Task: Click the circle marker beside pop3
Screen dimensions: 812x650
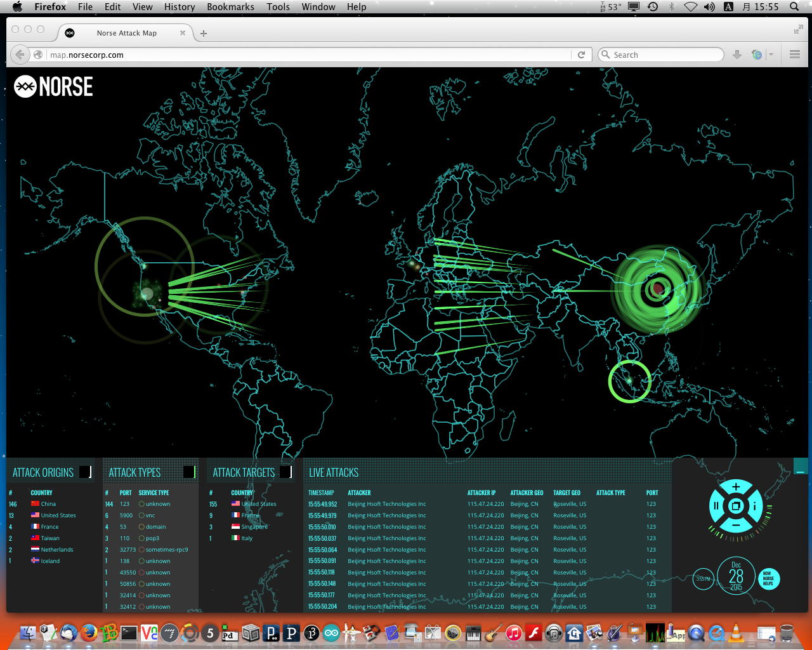Action: pos(141,538)
